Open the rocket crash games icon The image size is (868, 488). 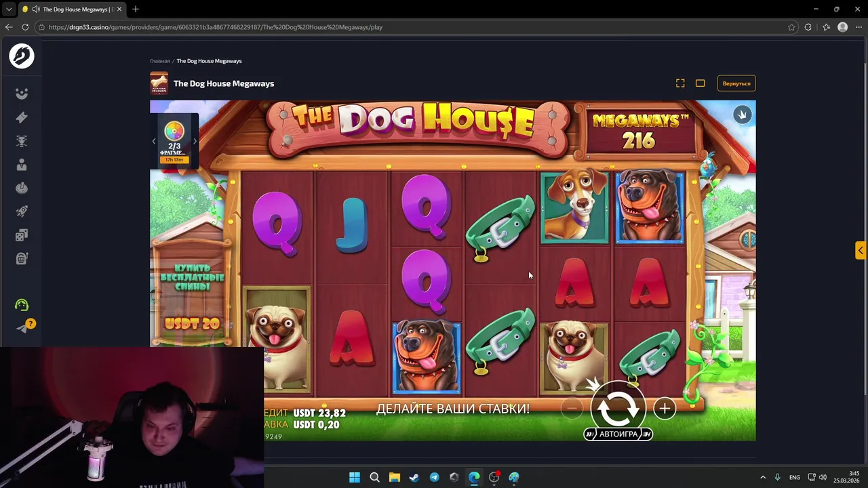point(22,211)
